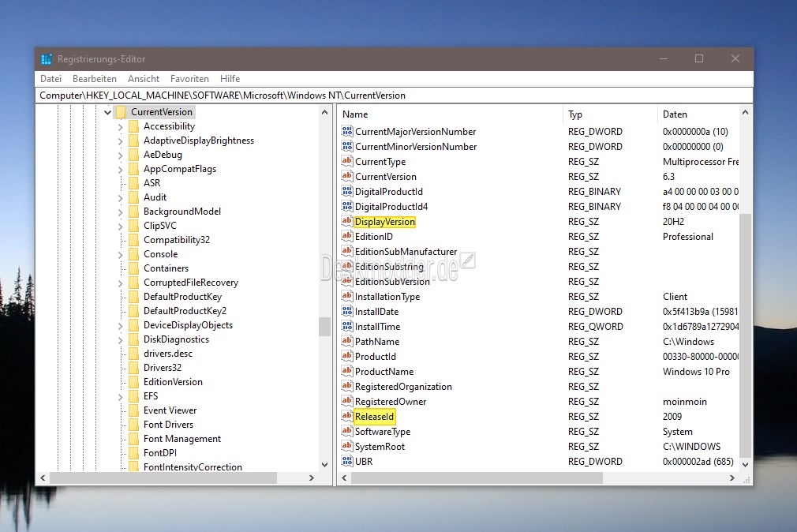Click the folder icon beside Drivers32
Viewport: 797px width, 532px height.
point(133,367)
